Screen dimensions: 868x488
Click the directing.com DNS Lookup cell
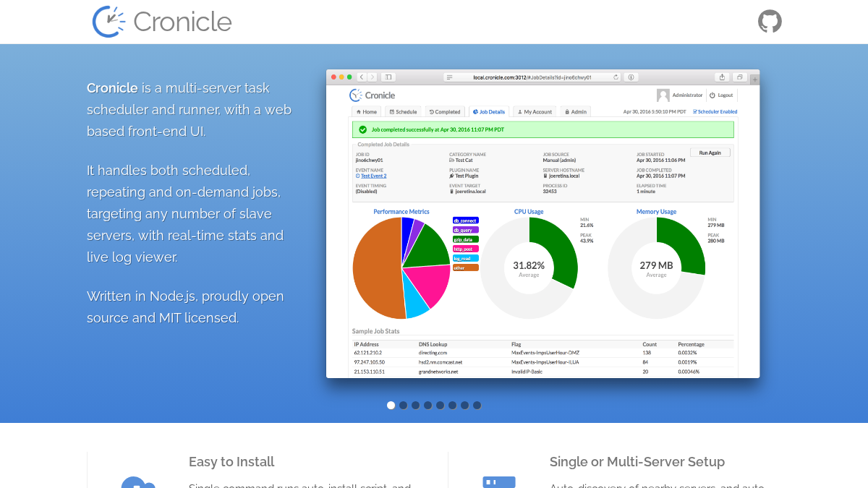[434, 353]
